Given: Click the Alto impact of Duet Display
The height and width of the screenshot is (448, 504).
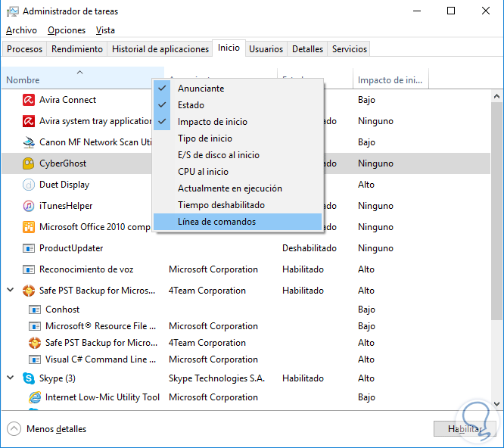Looking at the screenshot, I should click(366, 185).
